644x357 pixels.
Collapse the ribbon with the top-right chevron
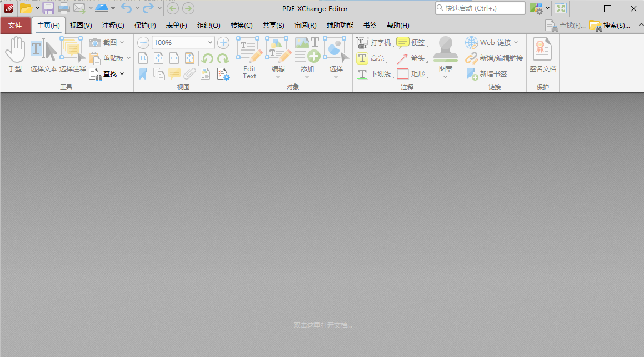641,26
